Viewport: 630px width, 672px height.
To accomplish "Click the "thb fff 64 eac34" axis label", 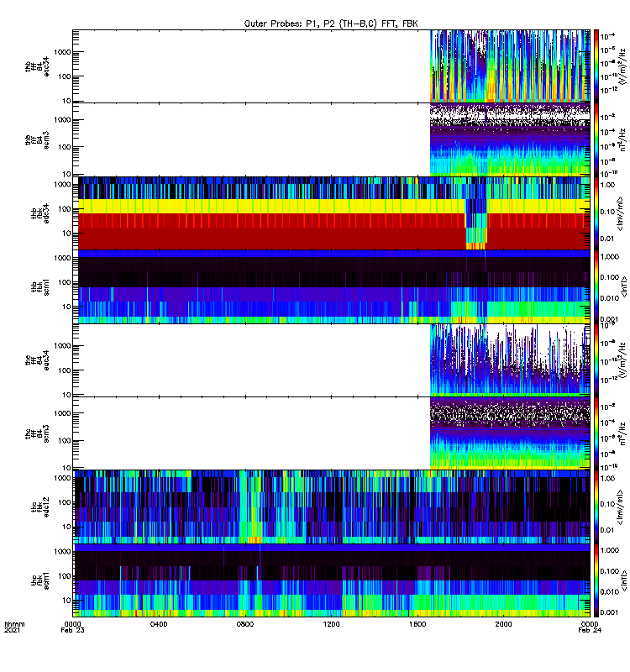I will click(37, 66).
